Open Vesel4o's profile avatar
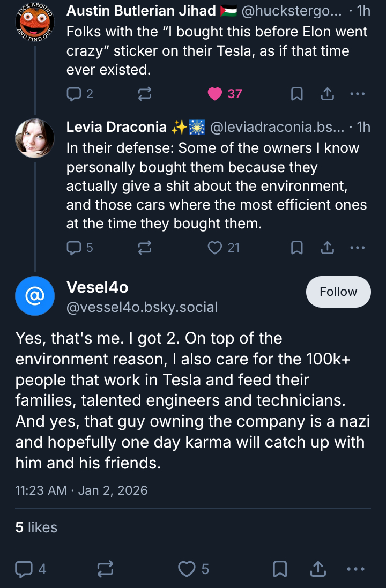This screenshot has height=588, width=386. [35, 296]
